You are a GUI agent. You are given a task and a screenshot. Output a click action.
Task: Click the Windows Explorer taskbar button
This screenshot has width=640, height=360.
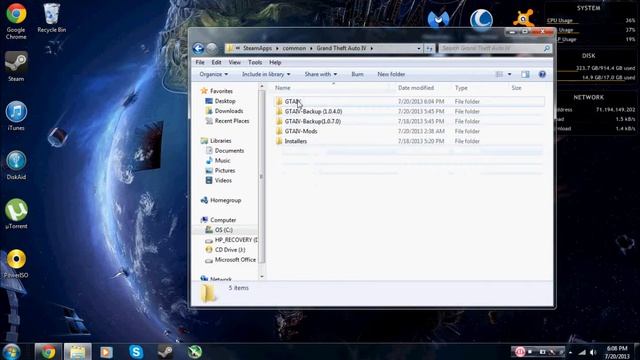pyautogui.click(x=77, y=351)
